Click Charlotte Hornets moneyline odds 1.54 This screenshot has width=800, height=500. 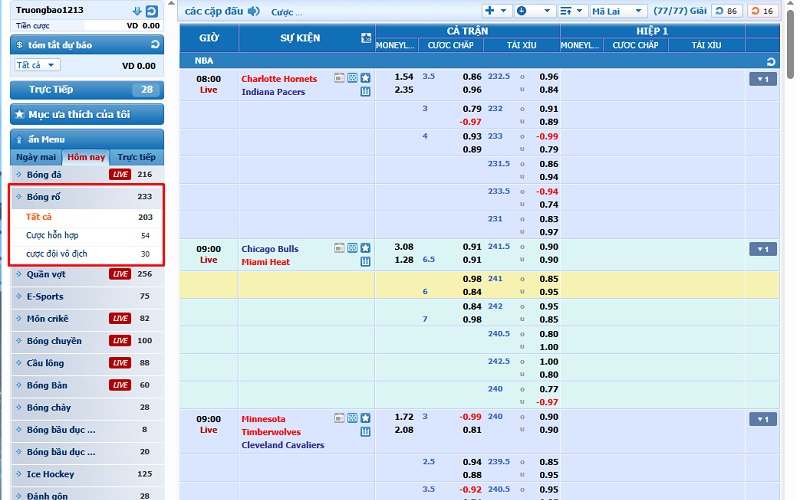tap(404, 77)
